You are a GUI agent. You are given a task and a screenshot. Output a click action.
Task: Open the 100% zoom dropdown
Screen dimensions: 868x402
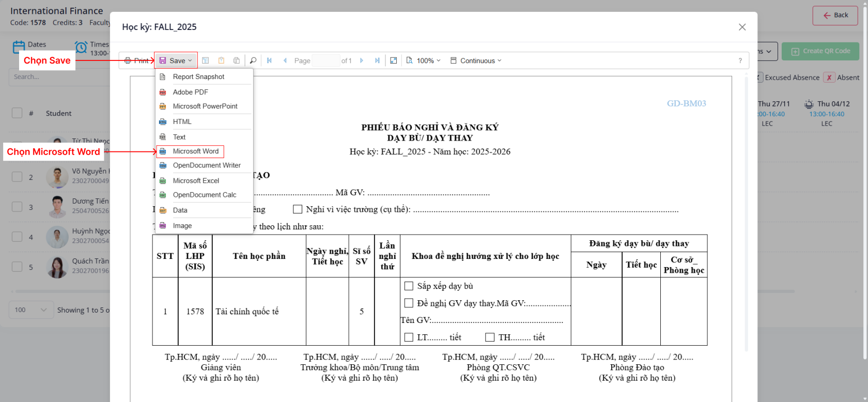(424, 60)
